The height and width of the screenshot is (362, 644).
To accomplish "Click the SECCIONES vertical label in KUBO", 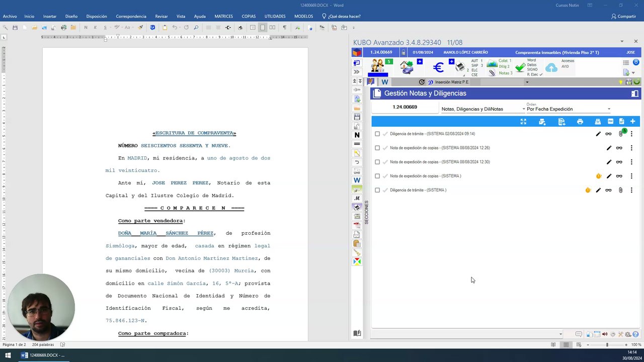I will pyautogui.click(x=366, y=212).
